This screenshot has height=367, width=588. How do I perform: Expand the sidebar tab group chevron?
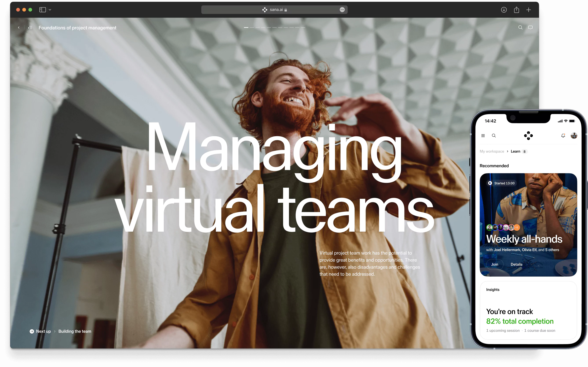click(50, 10)
